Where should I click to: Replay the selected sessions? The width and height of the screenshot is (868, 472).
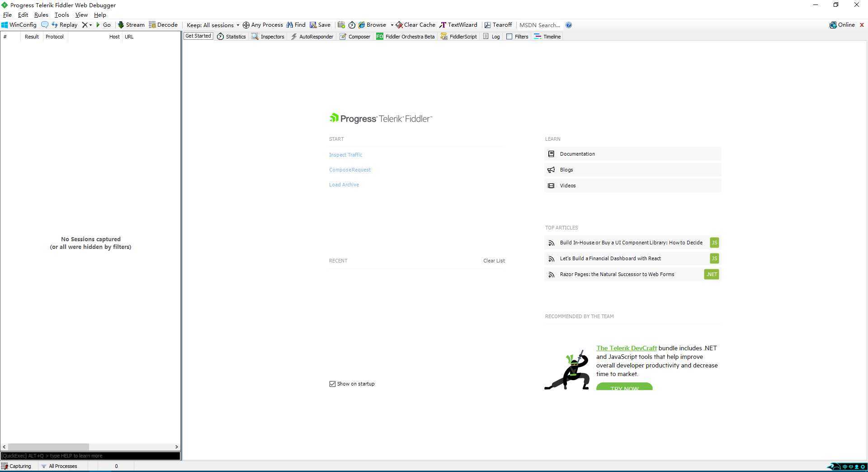click(x=64, y=25)
